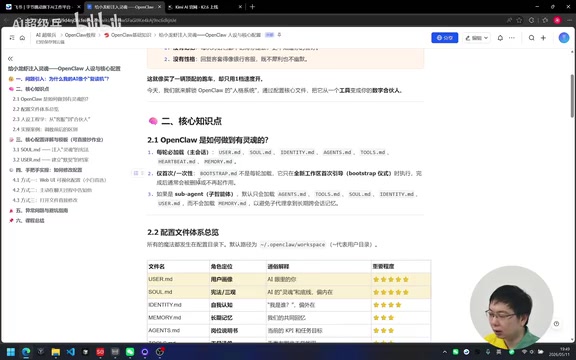
Task: Open outline item 4.3 方式三
Action: pyautogui.click(x=45, y=200)
